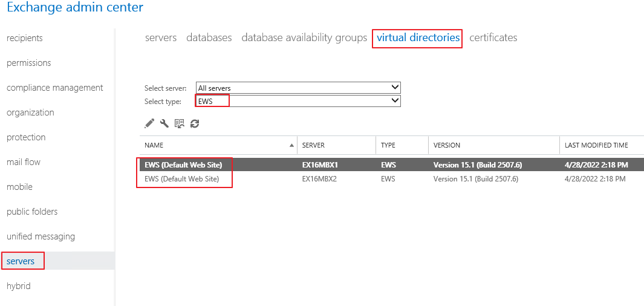Image resolution: width=644 pixels, height=306 pixels.
Task: Click the Version 15.1 cell in EX16MBX1 row
Action: [x=478, y=165]
